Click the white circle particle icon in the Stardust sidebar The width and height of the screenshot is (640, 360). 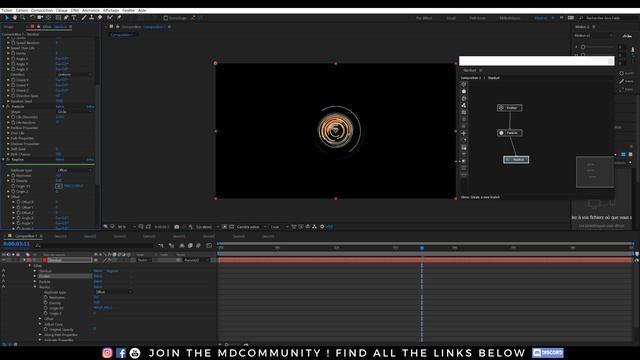[x=464, y=91]
